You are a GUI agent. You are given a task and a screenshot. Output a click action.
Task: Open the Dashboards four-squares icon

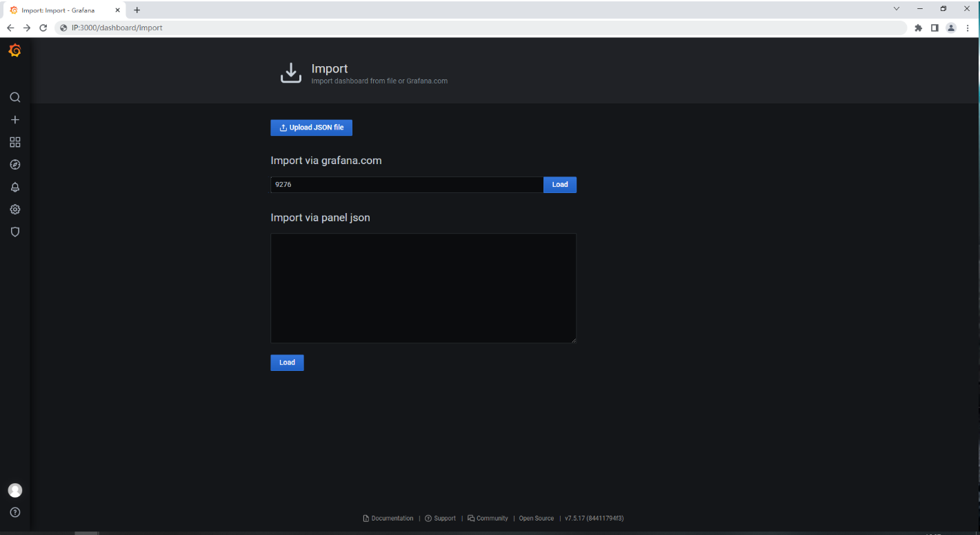(x=15, y=142)
